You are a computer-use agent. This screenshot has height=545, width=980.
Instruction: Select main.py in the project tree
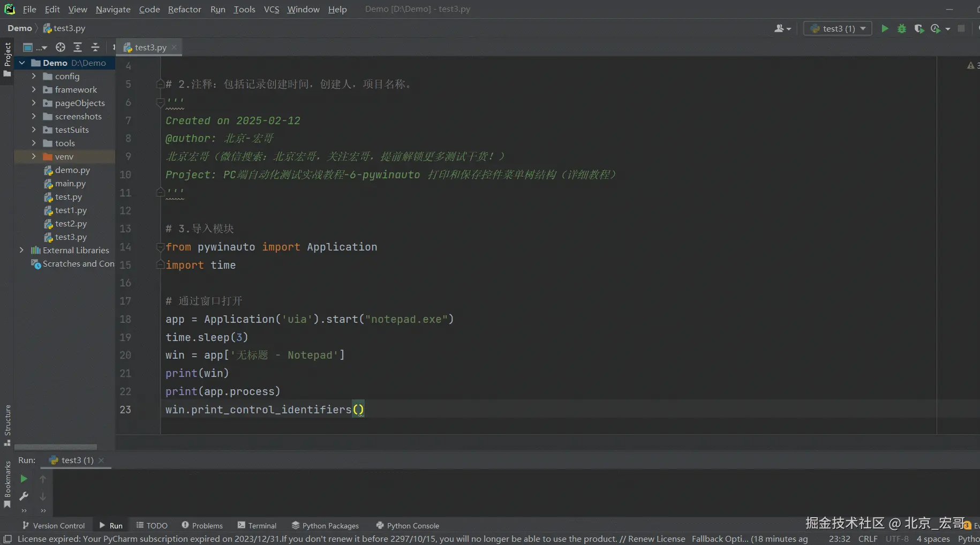pos(70,183)
